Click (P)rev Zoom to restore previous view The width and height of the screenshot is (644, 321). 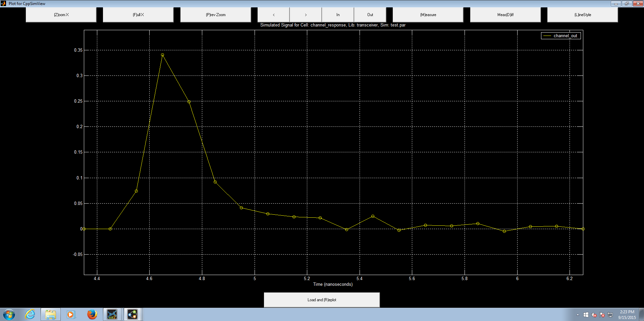215,14
